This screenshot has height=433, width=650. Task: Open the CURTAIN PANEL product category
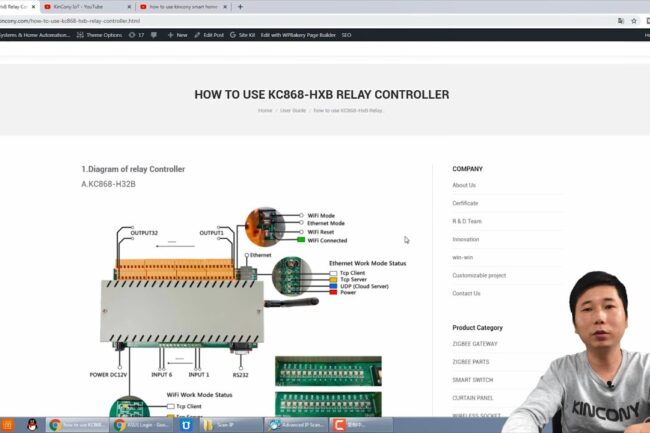(473, 398)
